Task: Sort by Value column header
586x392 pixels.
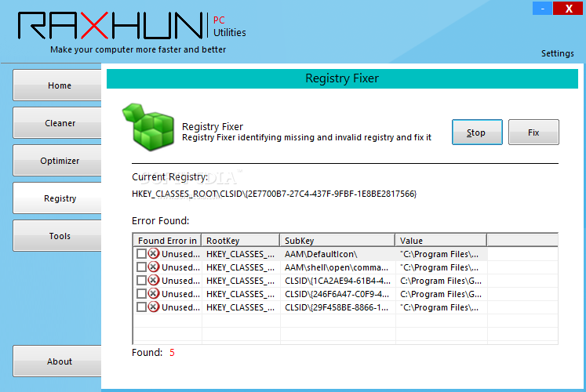Action: [x=441, y=241]
